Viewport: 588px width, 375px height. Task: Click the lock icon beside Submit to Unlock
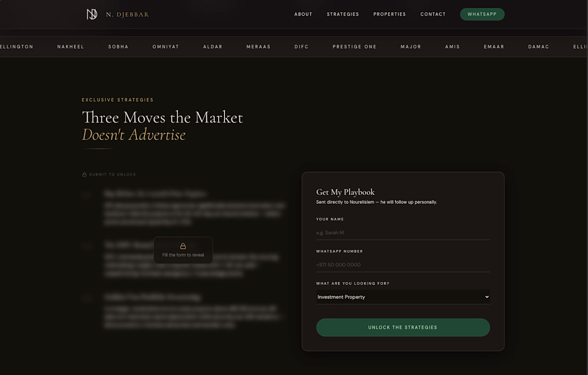[x=84, y=174]
